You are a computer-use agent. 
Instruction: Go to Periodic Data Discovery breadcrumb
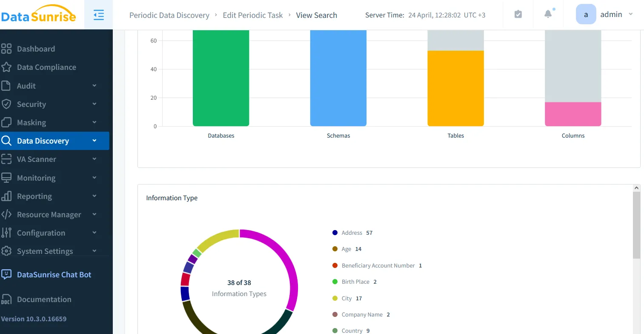pyautogui.click(x=169, y=15)
